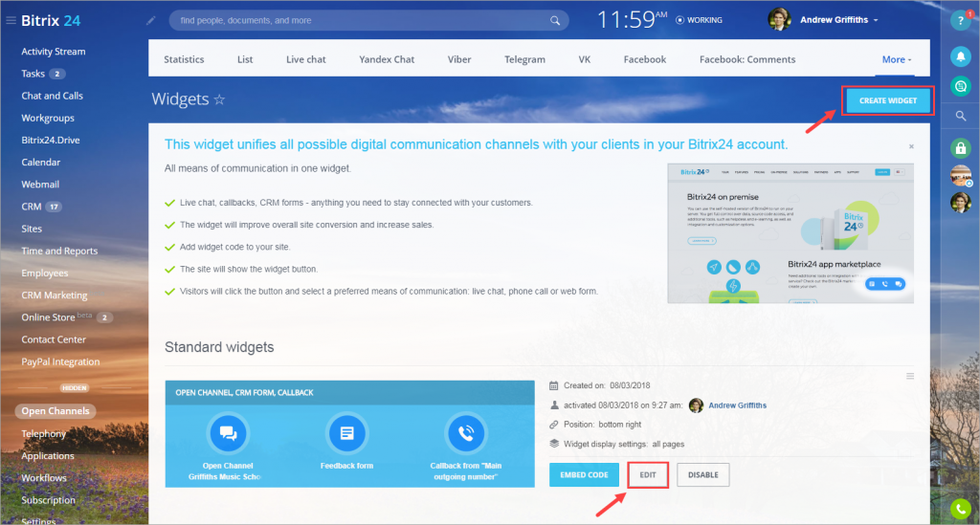Click the widget preview thumbnail image

(790, 232)
